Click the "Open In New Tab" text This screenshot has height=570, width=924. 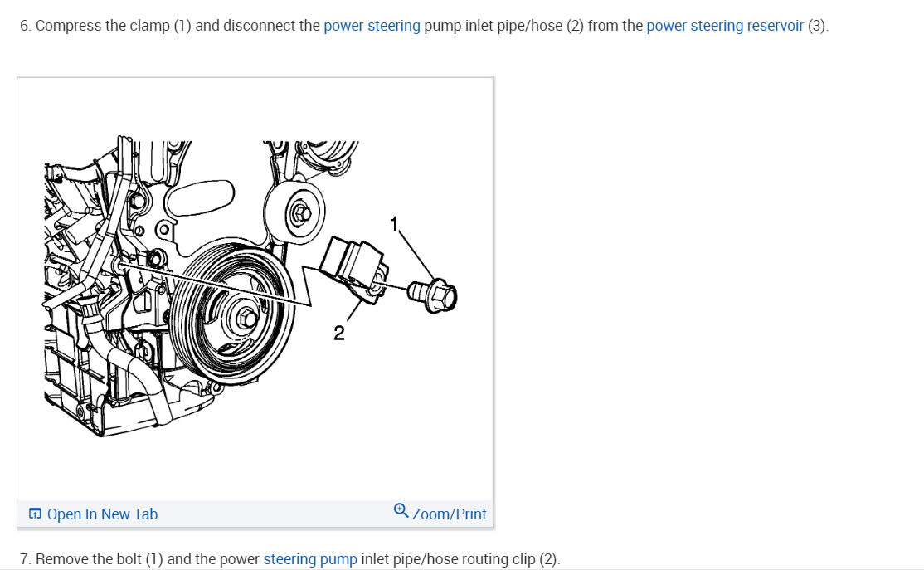click(102, 514)
